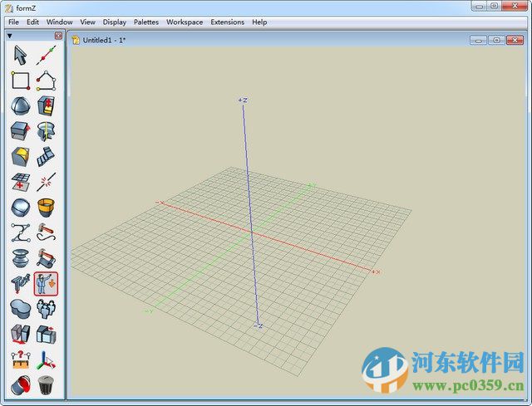Viewport: 532px width, 406px height.
Task: Maximize the Untitled1 document window
Action: pyautogui.click(x=497, y=41)
